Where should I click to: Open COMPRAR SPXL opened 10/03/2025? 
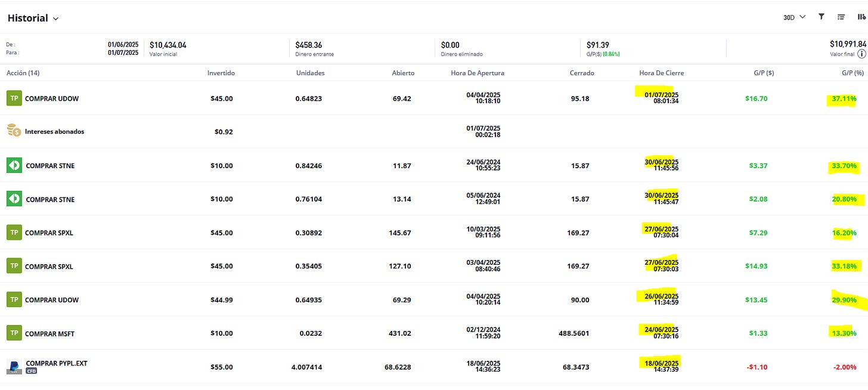coord(49,233)
